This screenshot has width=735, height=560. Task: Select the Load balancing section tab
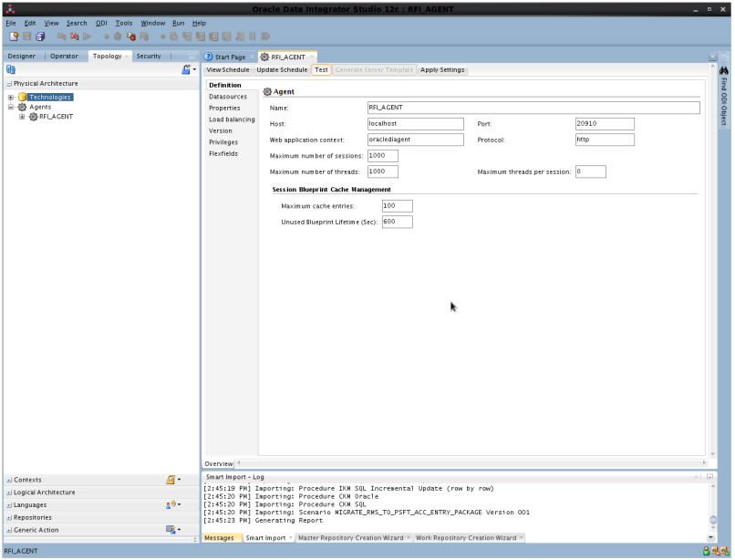(232, 119)
